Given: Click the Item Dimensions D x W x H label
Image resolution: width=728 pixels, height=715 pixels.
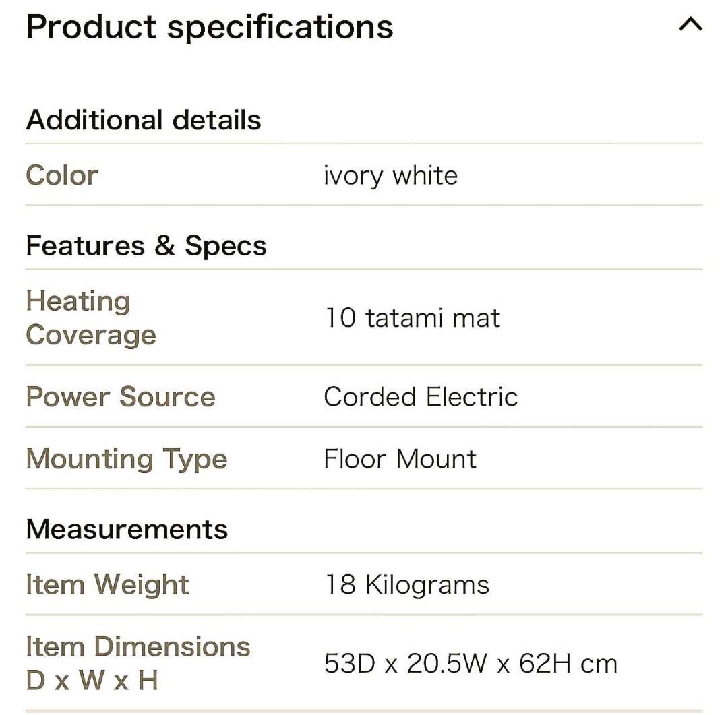Looking at the screenshot, I should pos(138,663).
